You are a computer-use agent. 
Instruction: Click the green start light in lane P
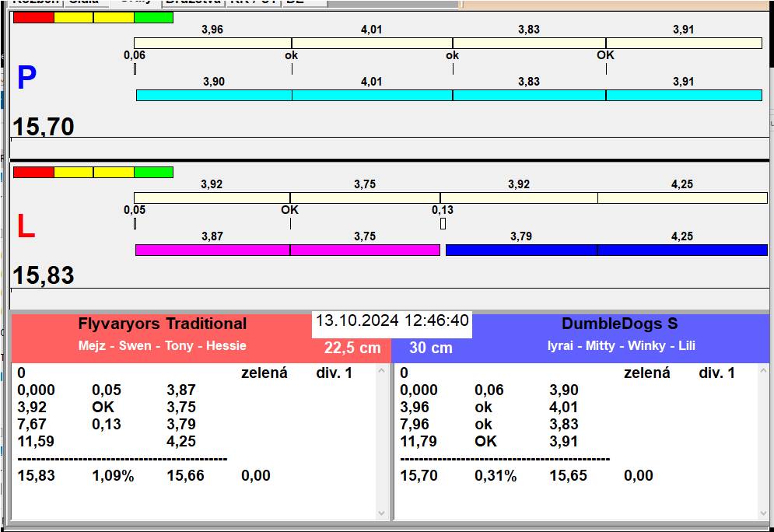click(x=153, y=17)
